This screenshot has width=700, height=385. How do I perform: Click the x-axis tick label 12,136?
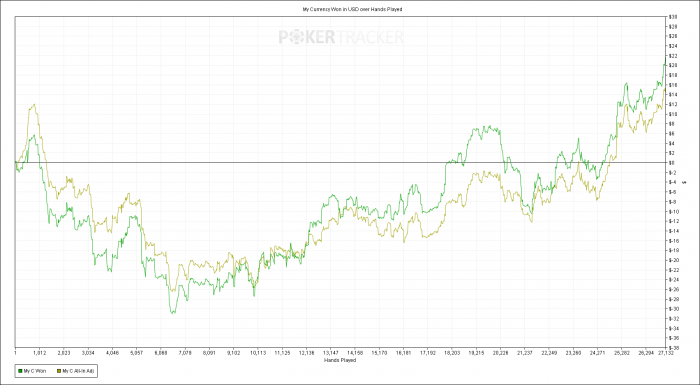coord(306,352)
